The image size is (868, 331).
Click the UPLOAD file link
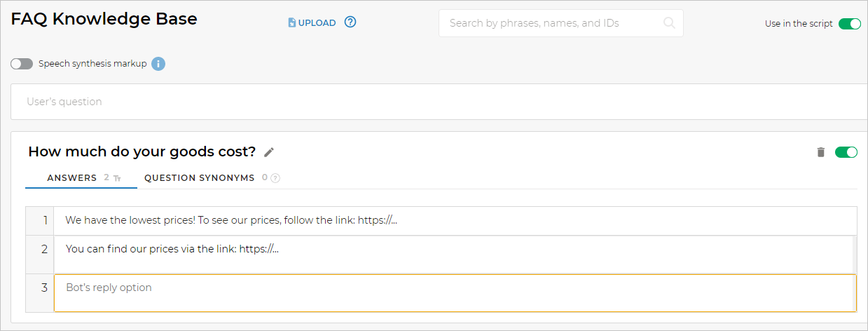pyautogui.click(x=312, y=23)
